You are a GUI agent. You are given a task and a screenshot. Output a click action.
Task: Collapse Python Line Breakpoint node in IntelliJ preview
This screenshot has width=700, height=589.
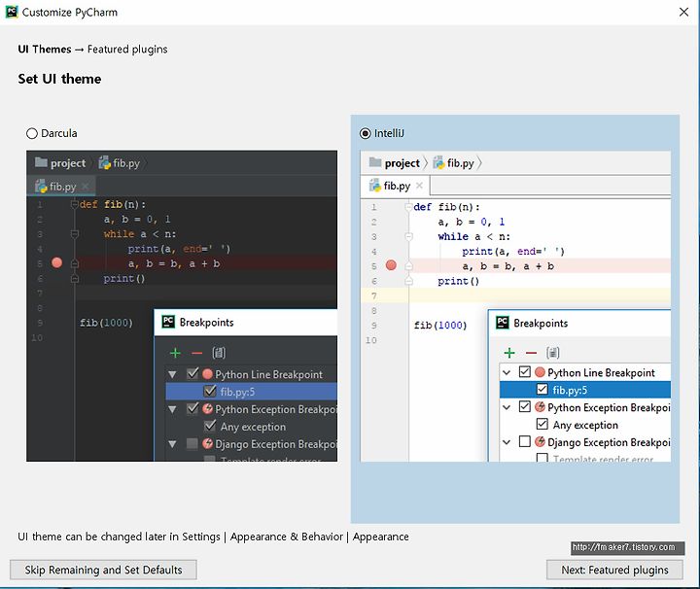pos(507,372)
